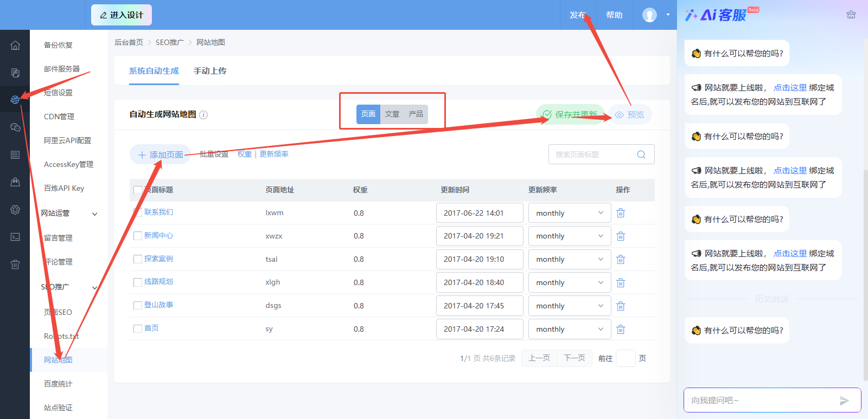868x419 pixels.
Task: Switch to the 手动上传 tab
Action: (x=210, y=71)
